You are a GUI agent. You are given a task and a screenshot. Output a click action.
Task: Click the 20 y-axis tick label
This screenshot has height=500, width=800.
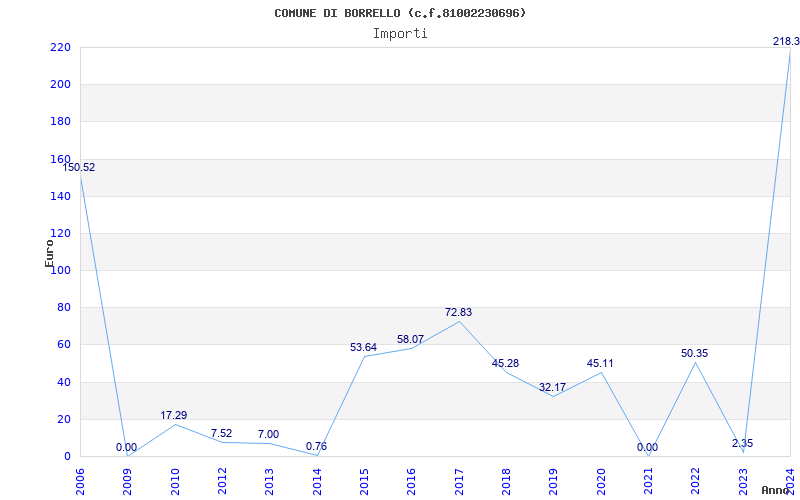point(64,419)
